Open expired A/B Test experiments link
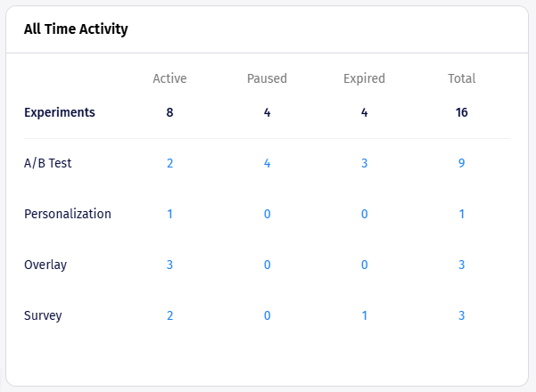Screen dimensions: 536x392 point(364,163)
